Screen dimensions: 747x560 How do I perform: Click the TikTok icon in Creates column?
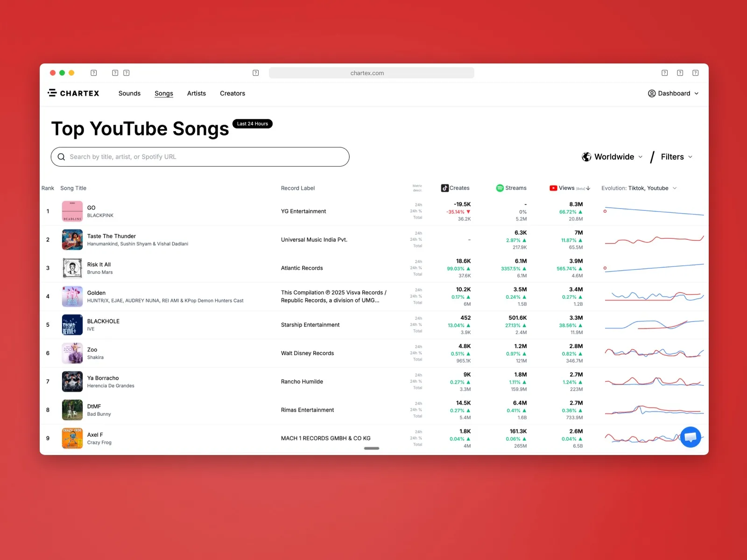coord(444,188)
